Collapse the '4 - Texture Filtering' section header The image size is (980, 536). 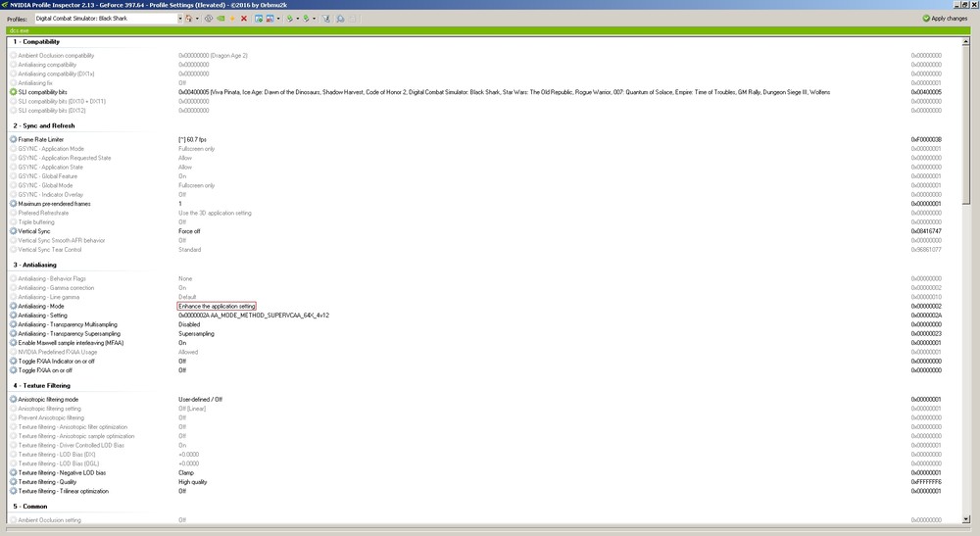coord(41,385)
